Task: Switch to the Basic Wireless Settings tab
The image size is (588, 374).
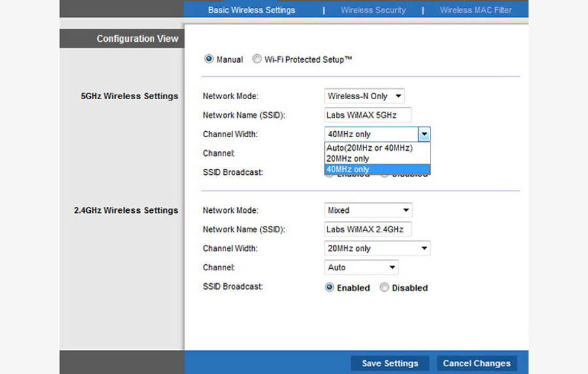Action: click(252, 10)
